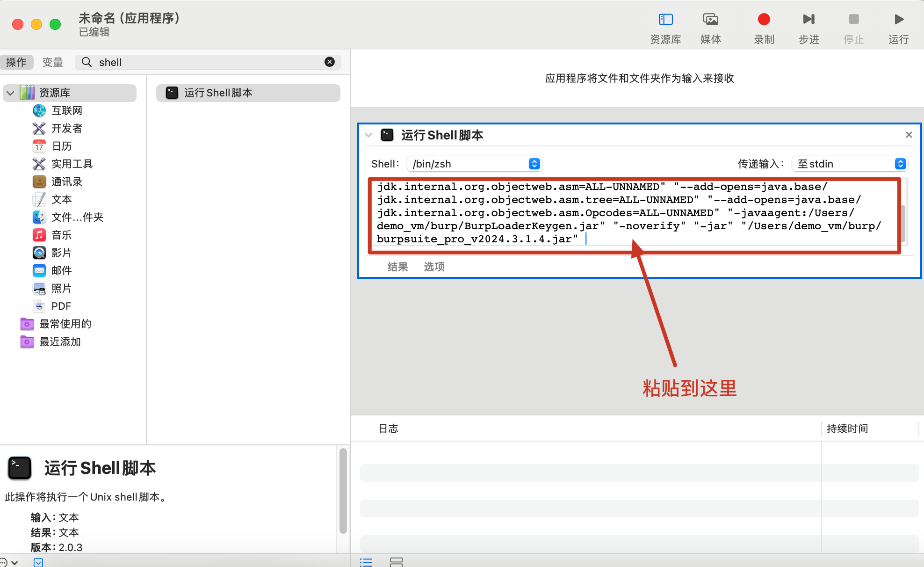
Task: Select the 实用工具 category icon
Action: click(39, 164)
